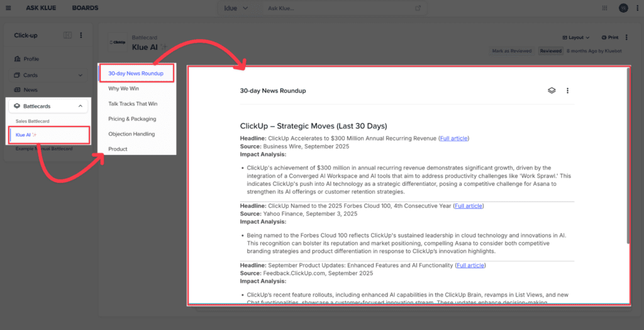Viewport: 644px width, 330px height.
Task: Open the hamburger menu icon
Action: pos(8,8)
